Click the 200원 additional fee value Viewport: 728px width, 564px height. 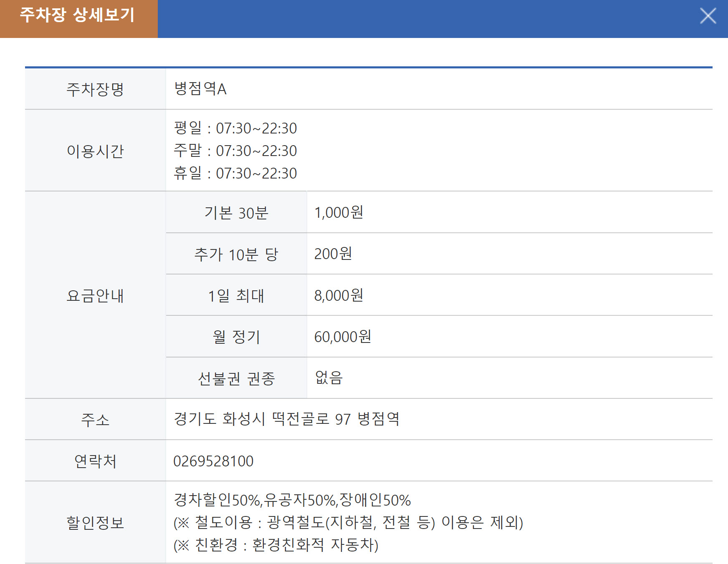[333, 254]
